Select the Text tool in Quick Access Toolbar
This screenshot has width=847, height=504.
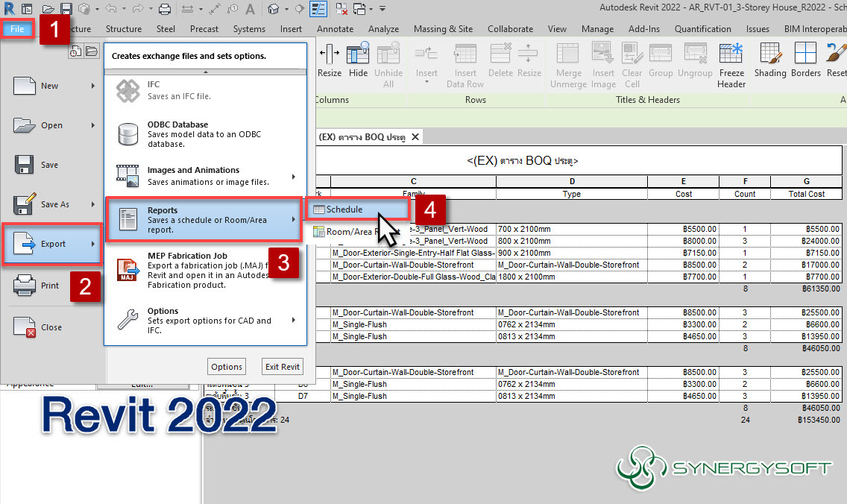click(251, 9)
